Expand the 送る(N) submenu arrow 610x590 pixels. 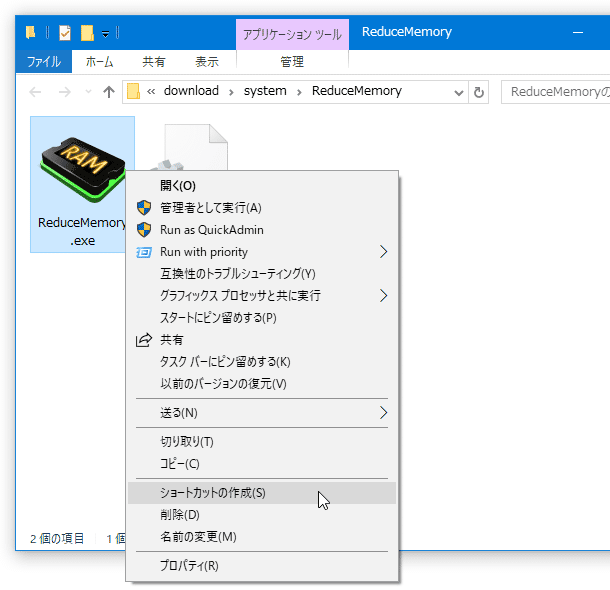click(x=384, y=413)
